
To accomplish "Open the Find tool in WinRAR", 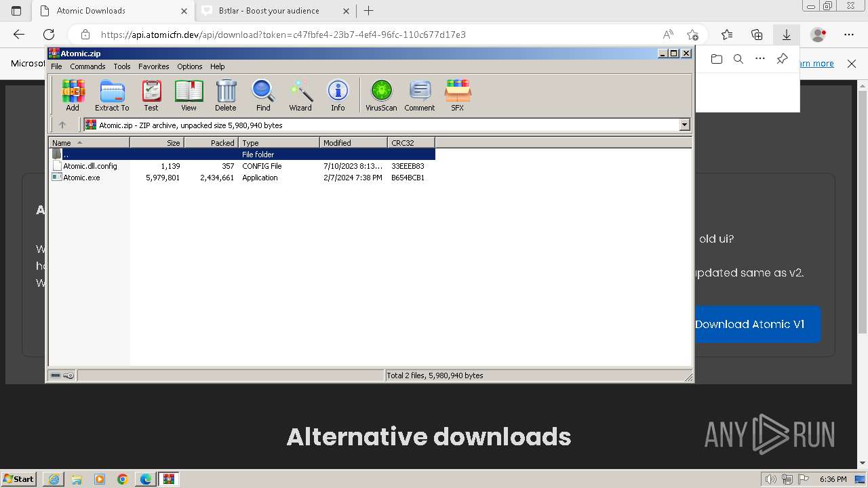I will 263,95.
